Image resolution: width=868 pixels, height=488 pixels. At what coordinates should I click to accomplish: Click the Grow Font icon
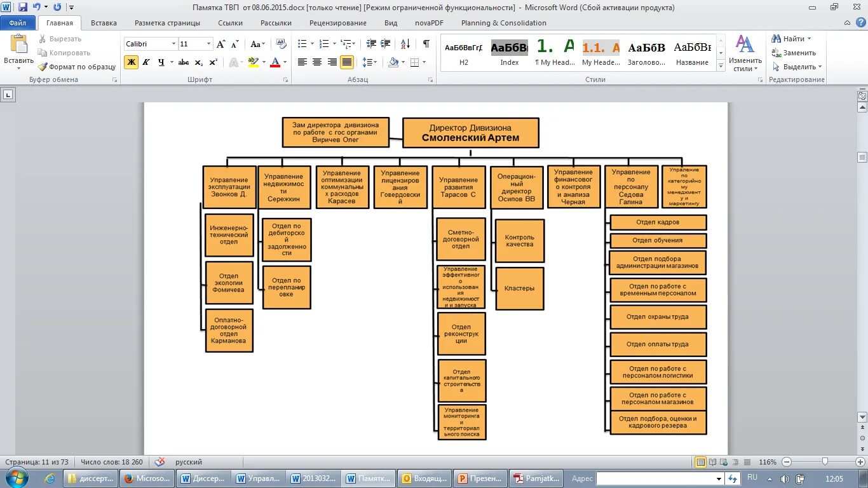[x=221, y=44]
